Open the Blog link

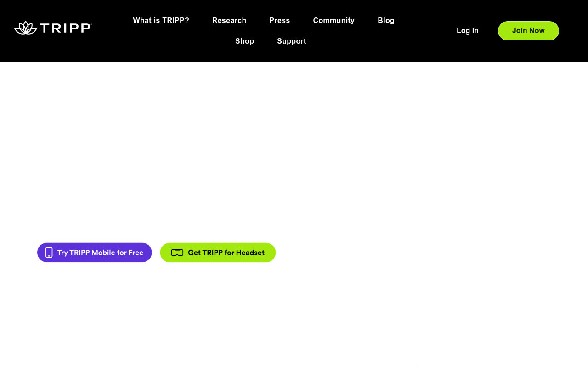[x=386, y=21]
